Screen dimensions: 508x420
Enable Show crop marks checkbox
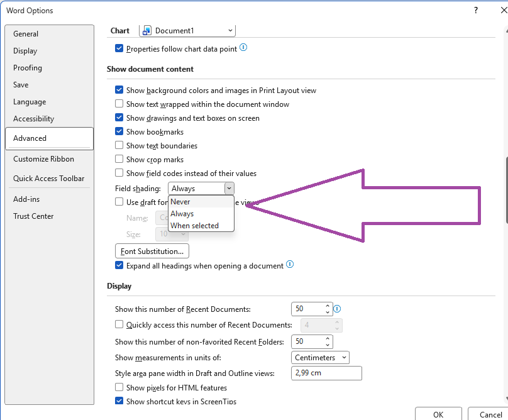point(119,159)
